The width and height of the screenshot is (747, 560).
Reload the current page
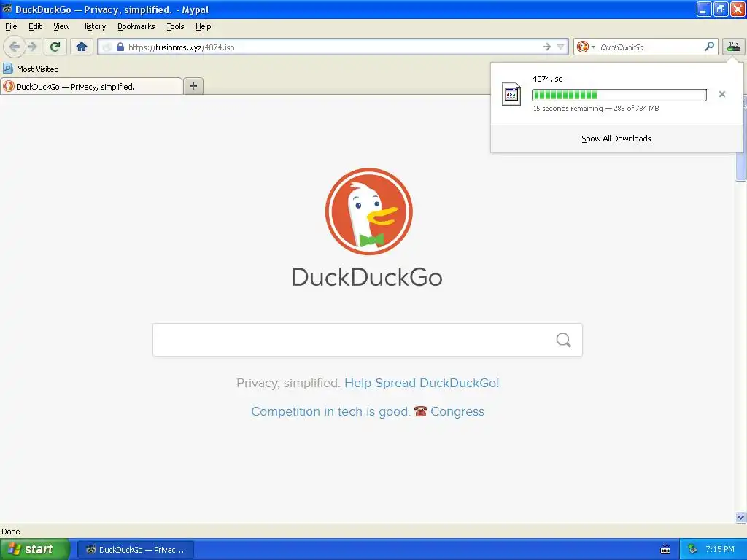click(55, 47)
